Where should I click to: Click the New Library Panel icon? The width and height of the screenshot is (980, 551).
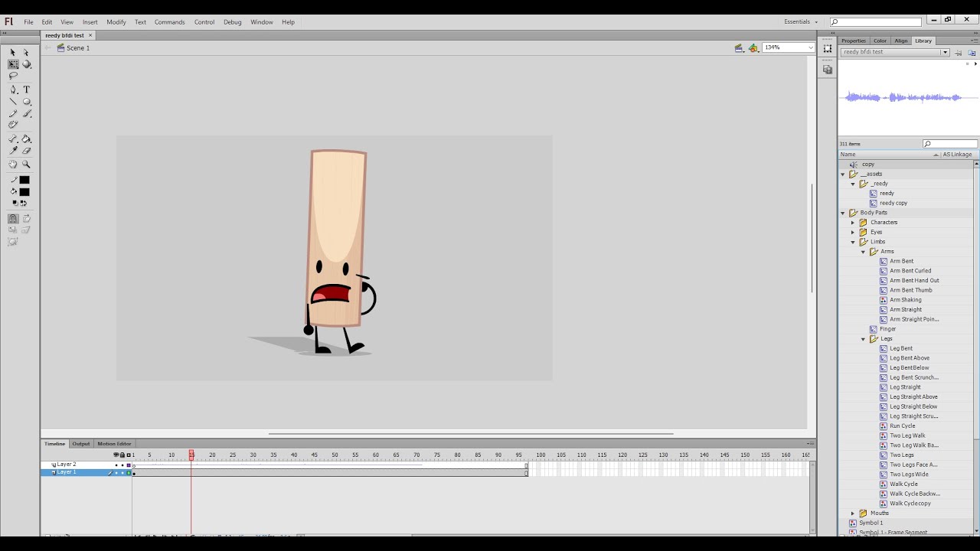[x=971, y=52]
